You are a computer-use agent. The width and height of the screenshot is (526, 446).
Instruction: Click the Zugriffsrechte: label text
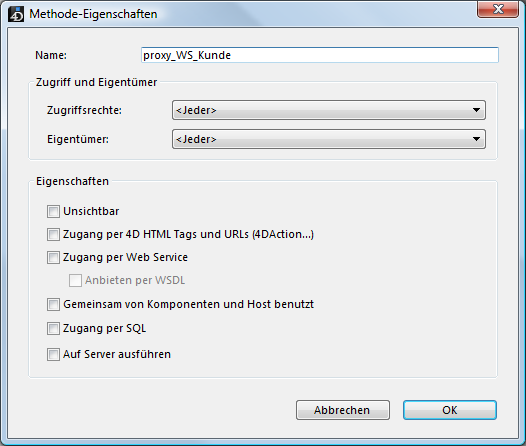tap(84, 110)
